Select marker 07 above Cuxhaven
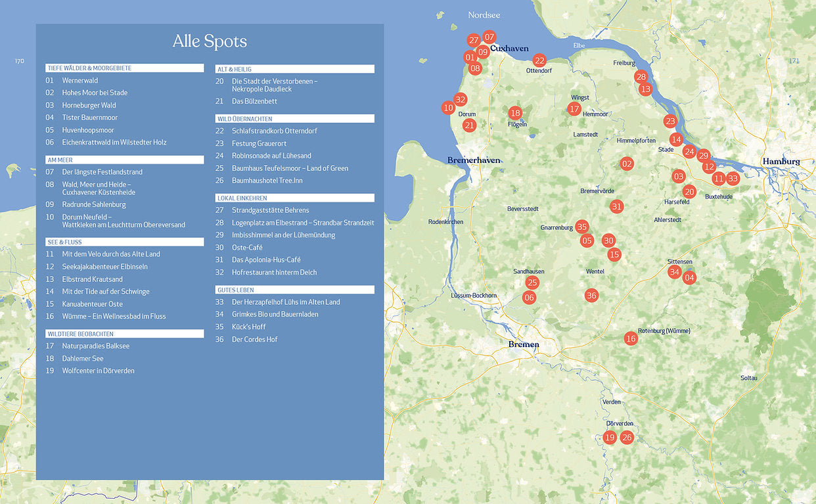816x504 pixels. 489,37
